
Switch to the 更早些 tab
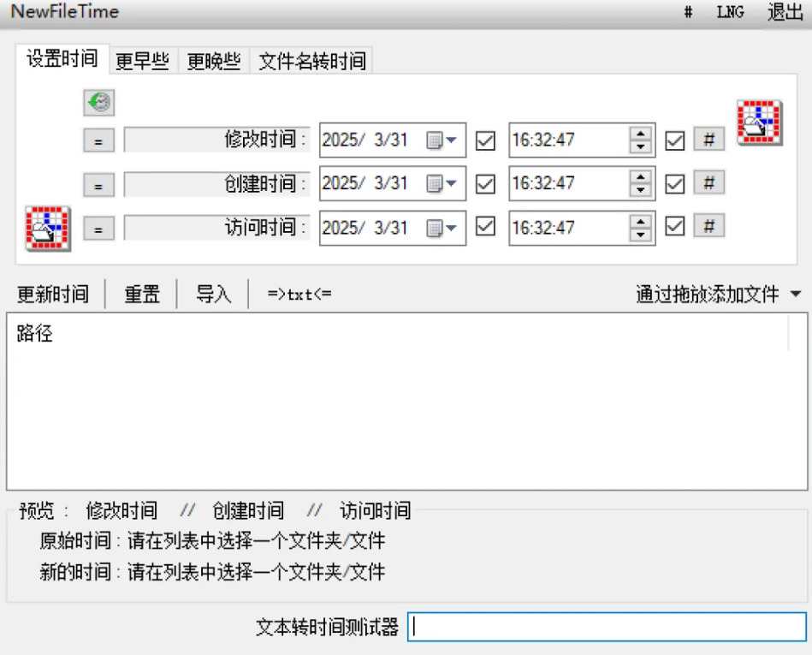(x=142, y=61)
